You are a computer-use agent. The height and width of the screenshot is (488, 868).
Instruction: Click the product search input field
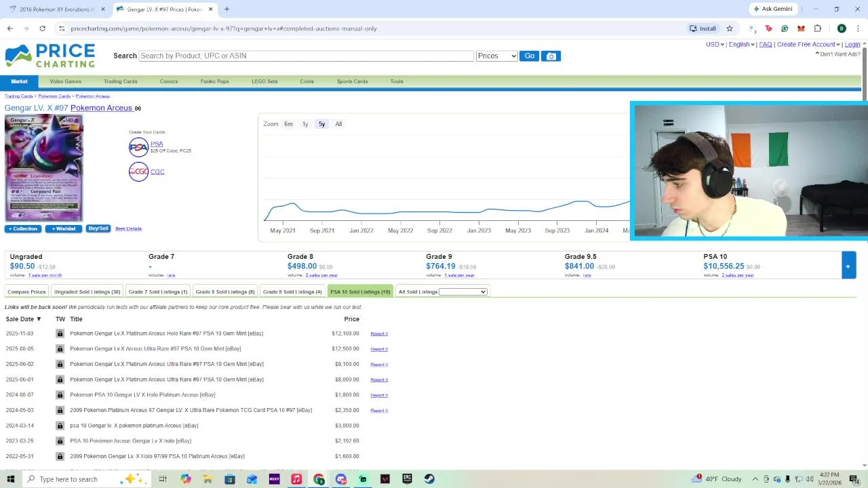pyautogui.click(x=306, y=56)
